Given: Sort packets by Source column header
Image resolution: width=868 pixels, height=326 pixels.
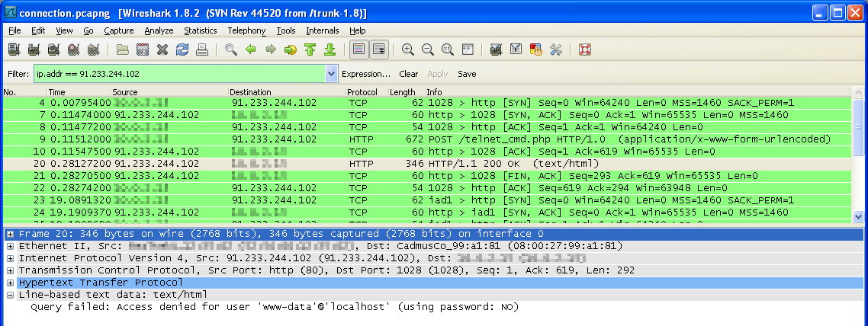Looking at the screenshot, I should coord(169,92).
